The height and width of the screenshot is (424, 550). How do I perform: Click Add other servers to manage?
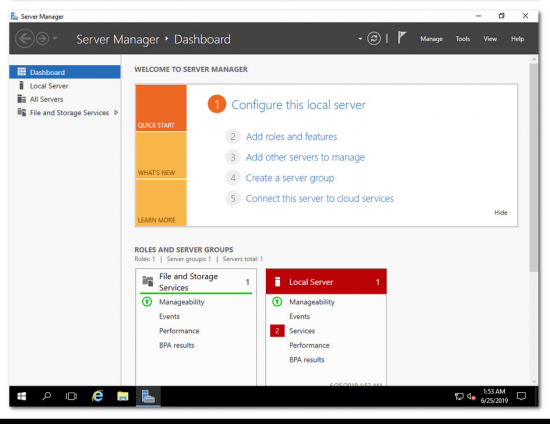pos(305,157)
